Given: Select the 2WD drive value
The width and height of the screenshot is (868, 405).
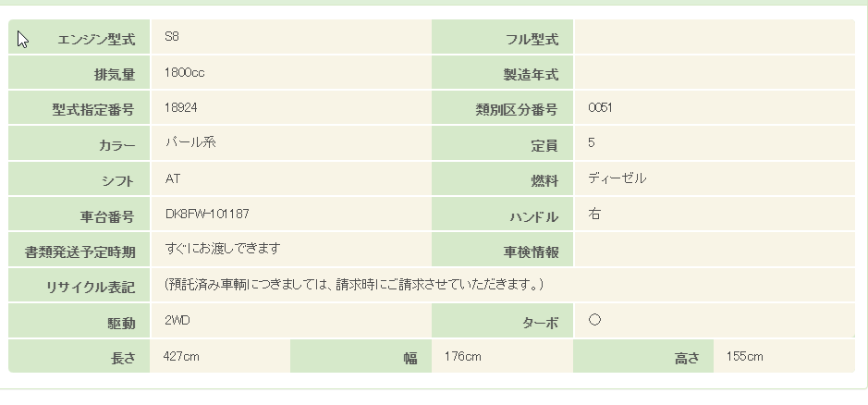Looking at the screenshot, I should tap(177, 320).
